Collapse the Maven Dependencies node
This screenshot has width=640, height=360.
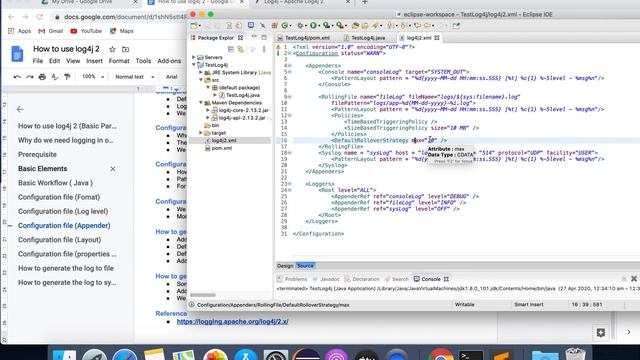click(201, 102)
